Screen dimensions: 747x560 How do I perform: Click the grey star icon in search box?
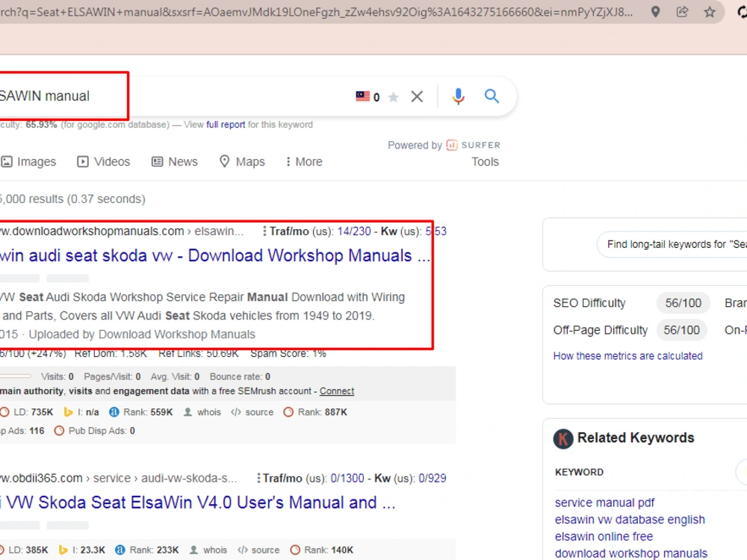pos(393,97)
